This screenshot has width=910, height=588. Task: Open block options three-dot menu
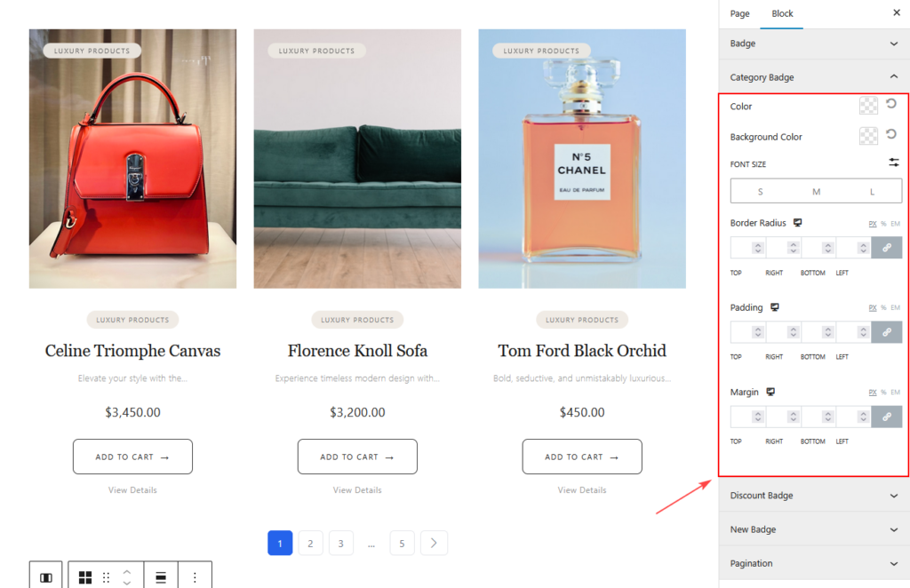point(195,577)
